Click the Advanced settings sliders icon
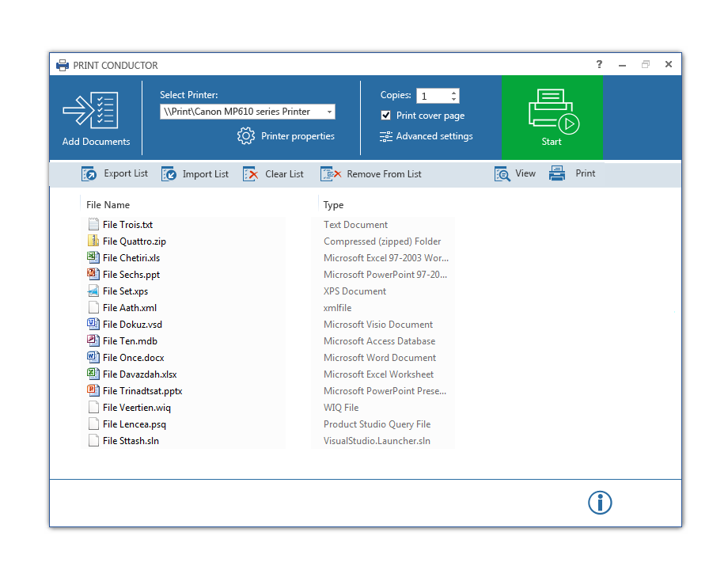 (x=386, y=137)
